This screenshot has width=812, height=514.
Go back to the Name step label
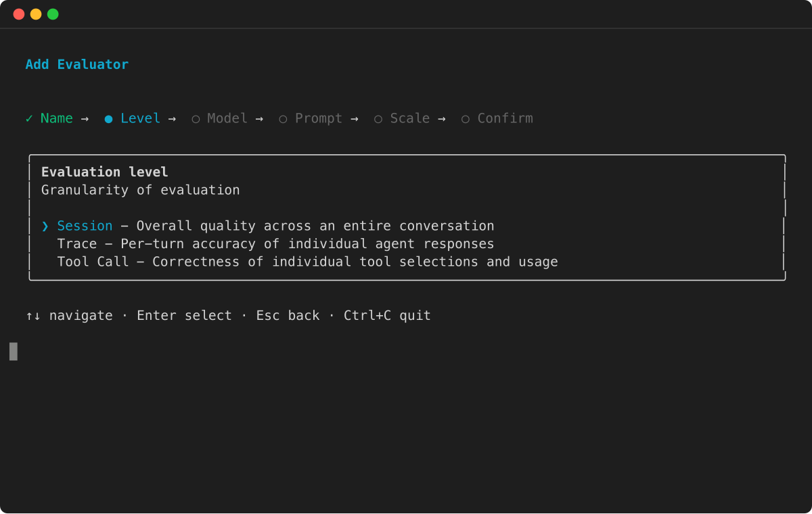pyautogui.click(x=56, y=118)
